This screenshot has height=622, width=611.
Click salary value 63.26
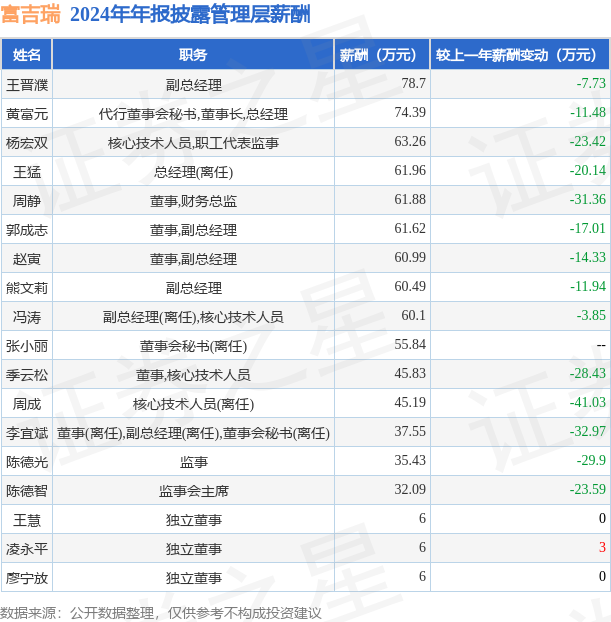coord(410,141)
